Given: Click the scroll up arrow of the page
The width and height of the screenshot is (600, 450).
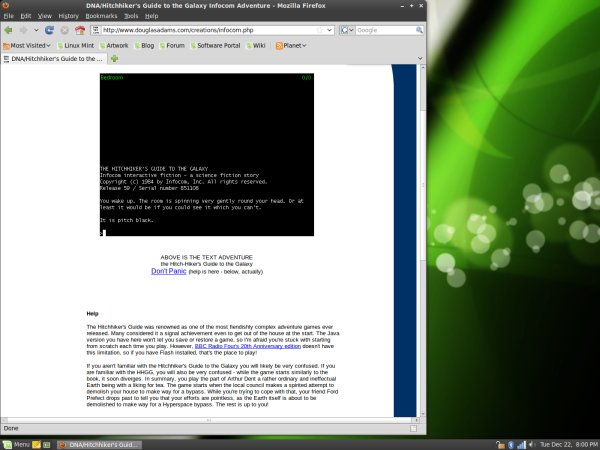Looking at the screenshot, I should pyautogui.click(x=423, y=67).
